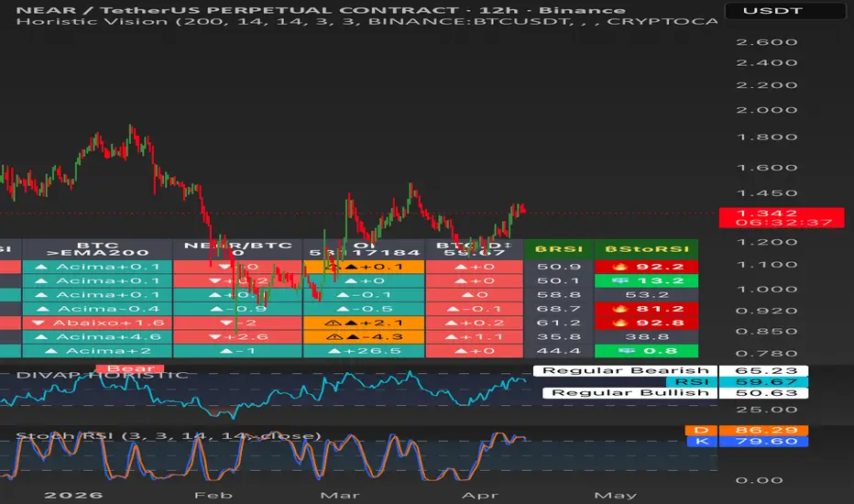
Task: Click the 1.000 price scale label
Action: (767, 290)
